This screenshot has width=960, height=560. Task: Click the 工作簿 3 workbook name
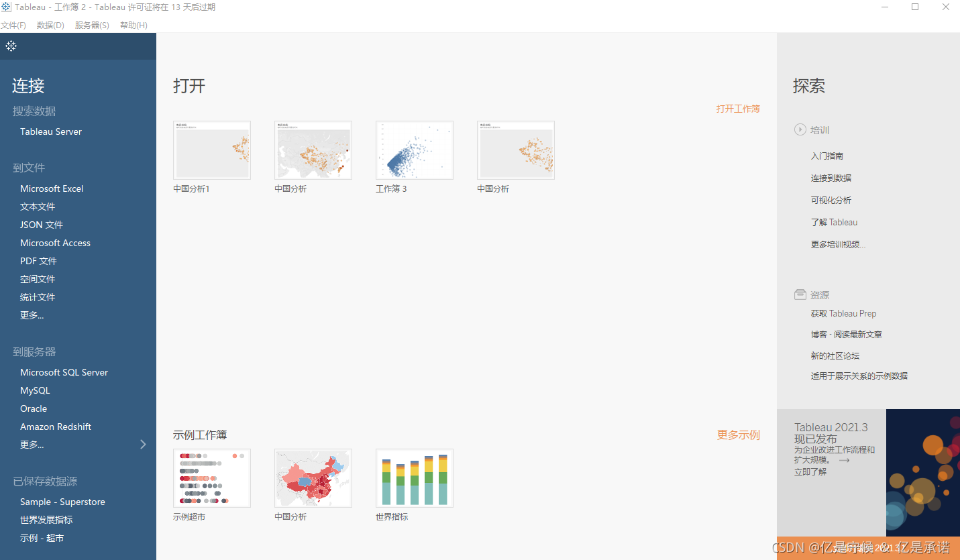coord(391,189)
